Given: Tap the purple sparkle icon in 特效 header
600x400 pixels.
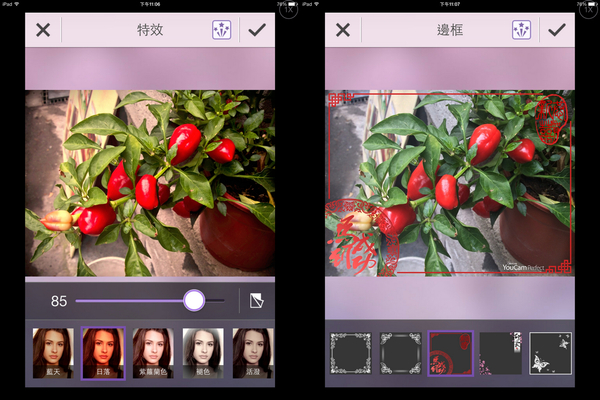Looking at the screenshot, I should [x=222, y=30].
